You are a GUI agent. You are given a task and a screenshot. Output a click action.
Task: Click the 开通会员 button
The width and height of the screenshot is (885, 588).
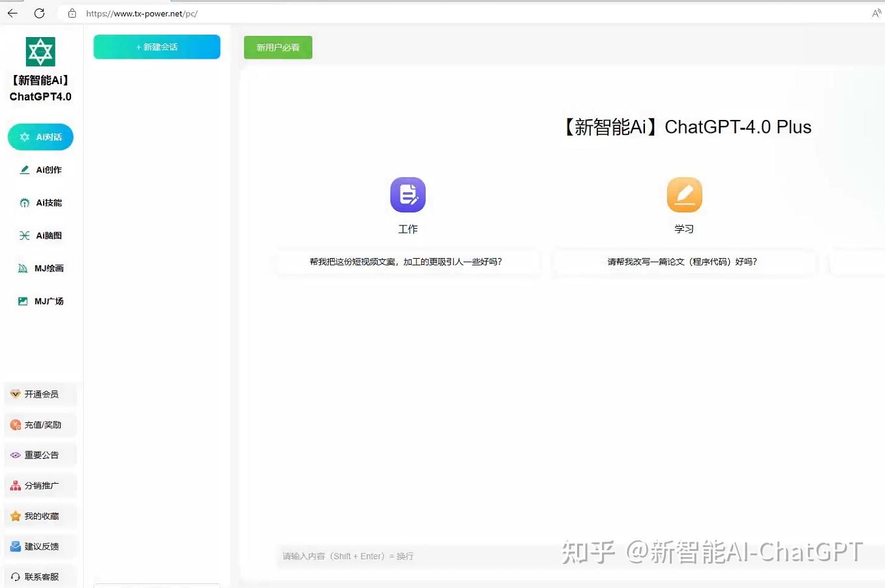point(40,394)
